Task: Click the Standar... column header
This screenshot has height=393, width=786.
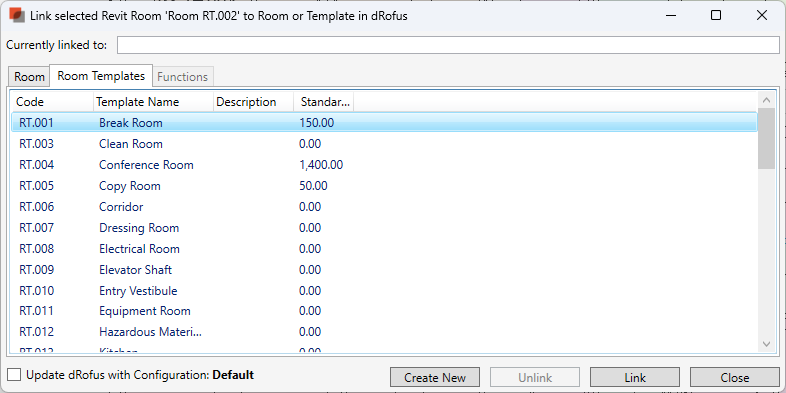Action: (323, 102)
